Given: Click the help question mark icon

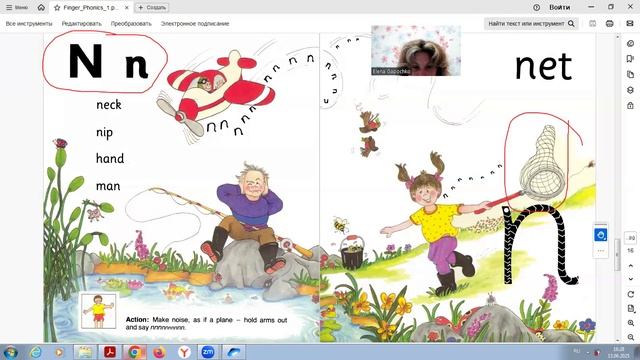Looking at the screenshot, I should click(x=536, y=7).
